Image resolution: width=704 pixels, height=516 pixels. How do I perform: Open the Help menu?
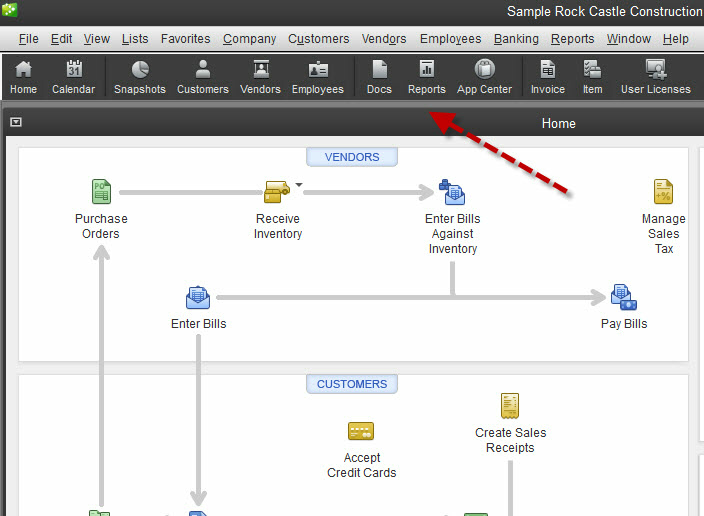(x=675, y=39)
